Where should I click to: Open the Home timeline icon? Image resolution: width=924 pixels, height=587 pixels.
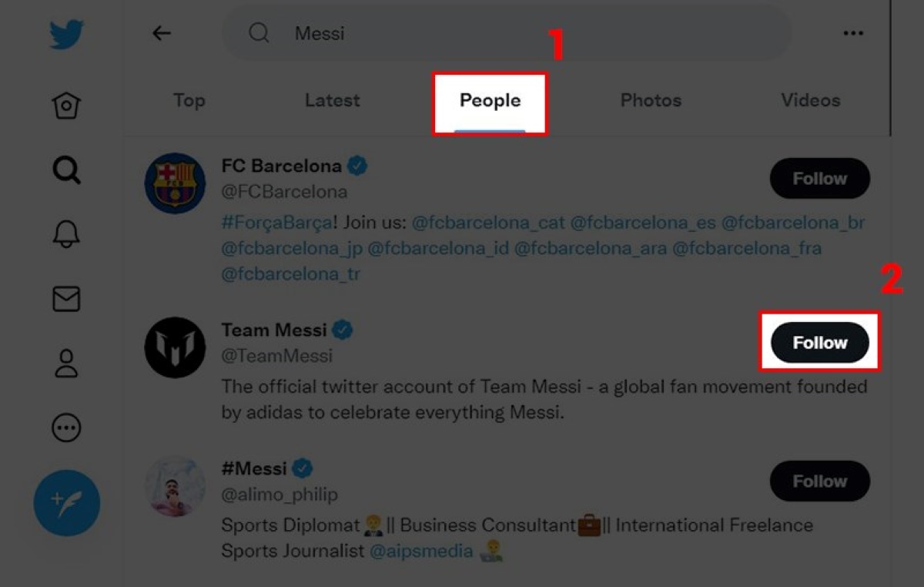coord(66,106)
